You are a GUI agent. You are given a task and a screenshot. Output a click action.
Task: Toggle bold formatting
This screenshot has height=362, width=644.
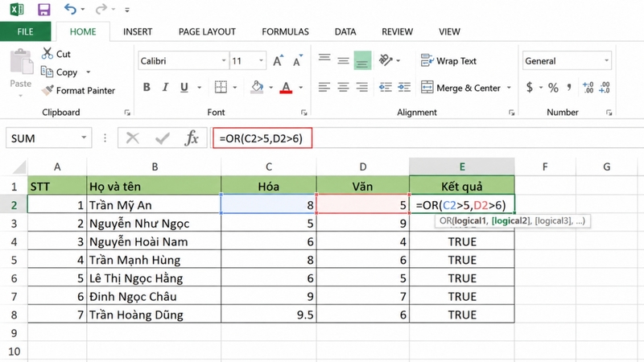tap(147, 87)
